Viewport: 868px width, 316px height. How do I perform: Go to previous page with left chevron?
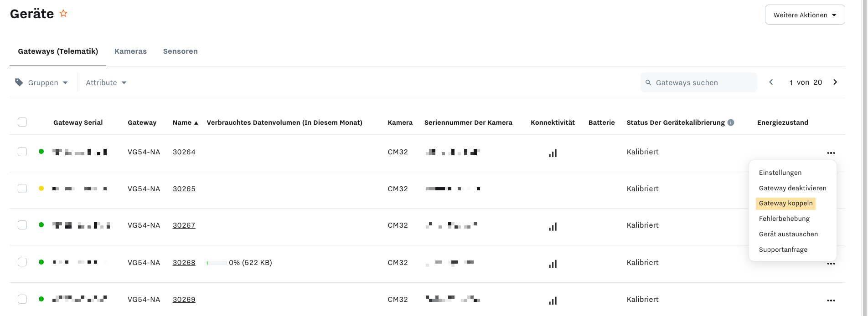[x=771, y=82]
